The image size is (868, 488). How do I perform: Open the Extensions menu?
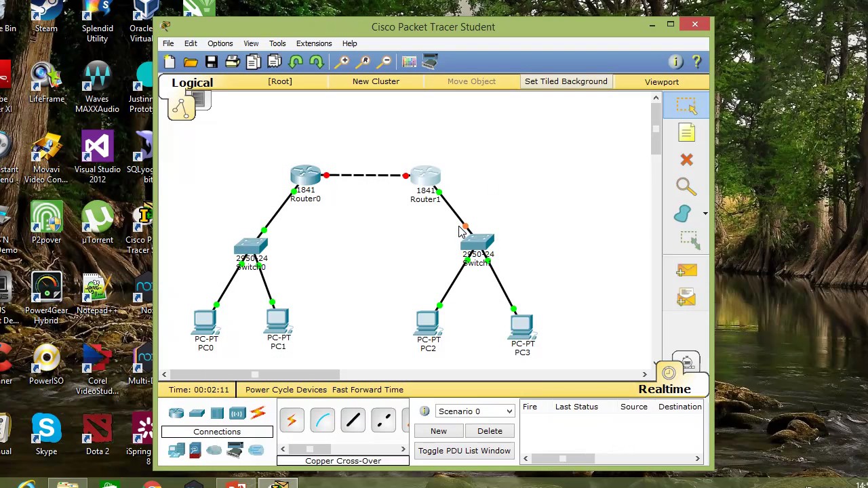314,43
